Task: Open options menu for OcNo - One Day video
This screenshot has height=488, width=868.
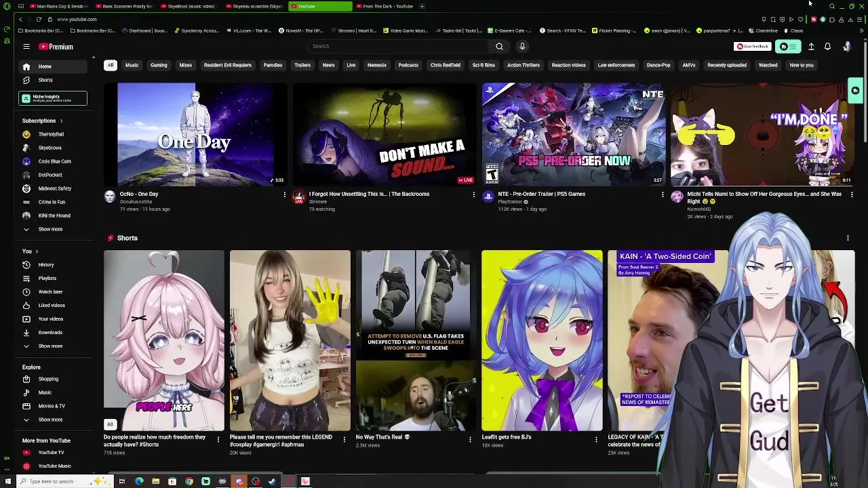Action: click(x=284, y=195)
